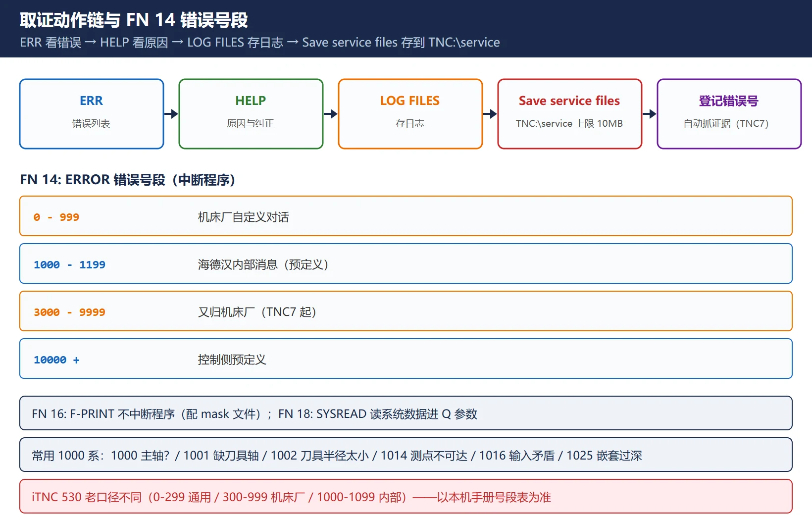Click the text 机床厂自定义对话

point(243,217)
